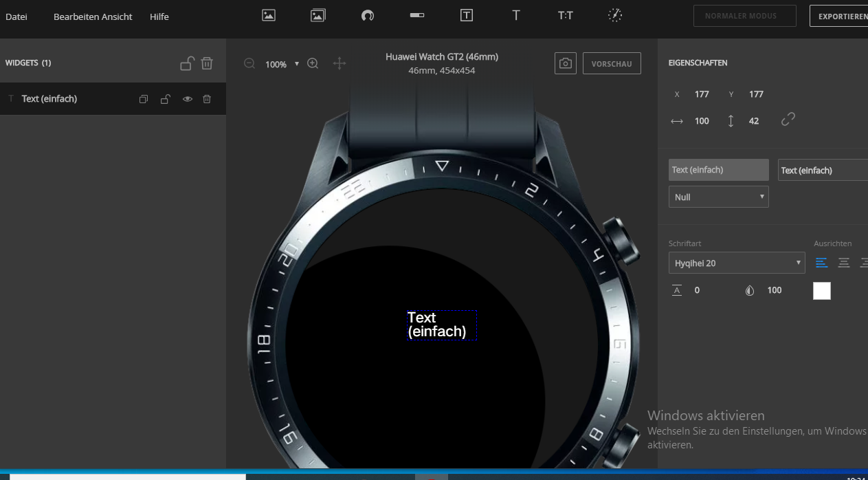Viewport: 868px width, 480px height.
Task: Hide the Text (einfach) widget with eye icon
Action: click(x=187, y=99)
